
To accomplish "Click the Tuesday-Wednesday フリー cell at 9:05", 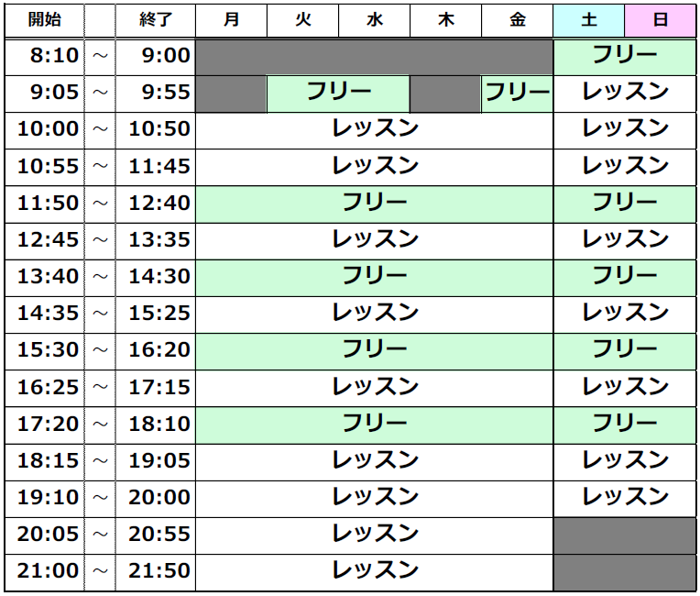I will click(338, 94).
